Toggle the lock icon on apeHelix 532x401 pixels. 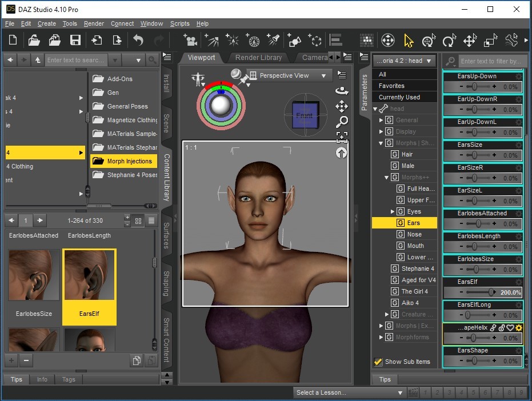[x=502, y=328]
